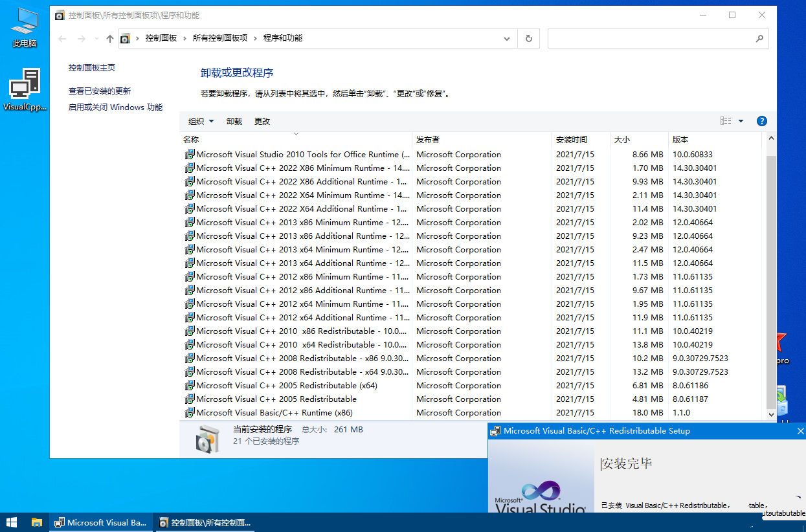Click icon of Visual C++ 2022 X64 Additional Runtime
This screenshot has height=532, width=806.
point(190,209)
